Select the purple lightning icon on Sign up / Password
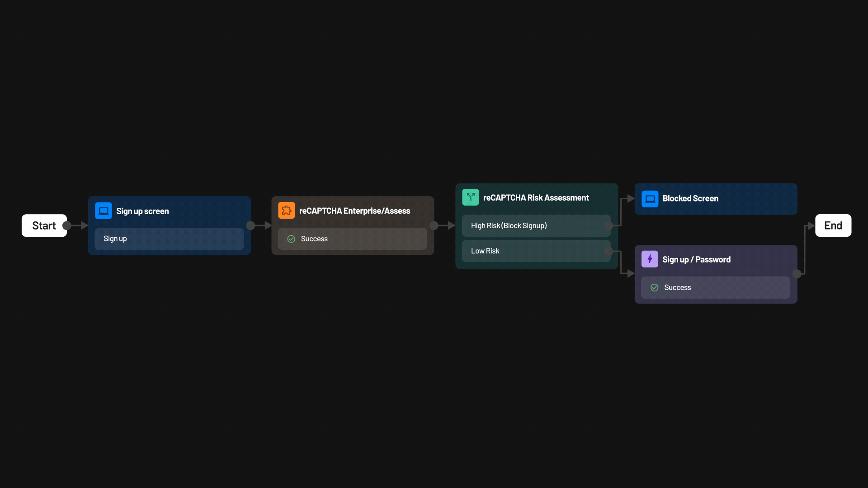The width and height of the screenshot is (868, 488). click(x=650, y=259)
